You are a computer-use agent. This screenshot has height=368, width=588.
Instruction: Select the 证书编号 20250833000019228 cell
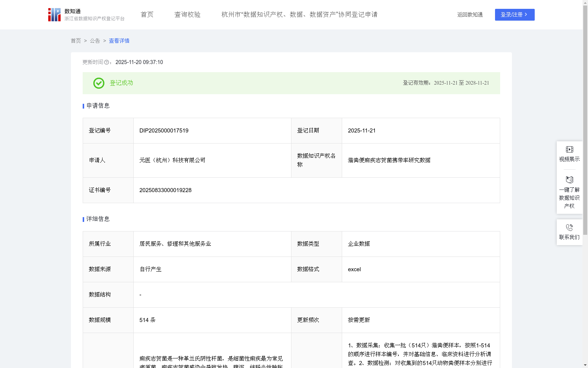pyautogui.click(x=165, y=190)
